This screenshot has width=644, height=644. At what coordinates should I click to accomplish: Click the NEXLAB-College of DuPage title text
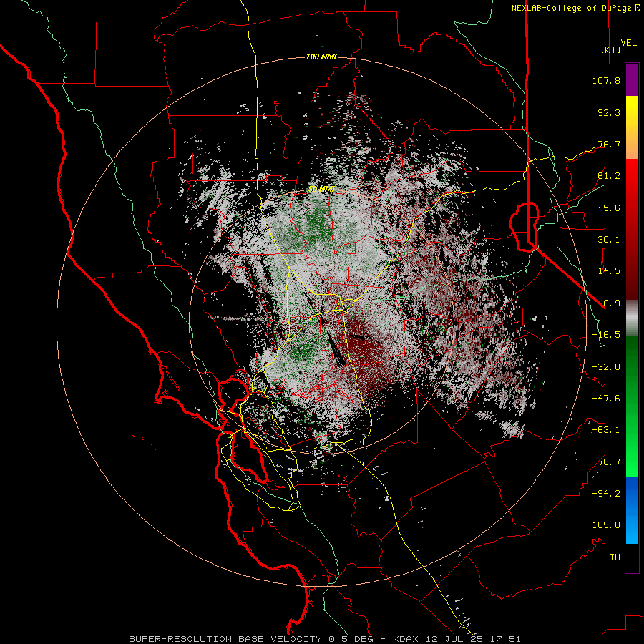coord(571,8)
